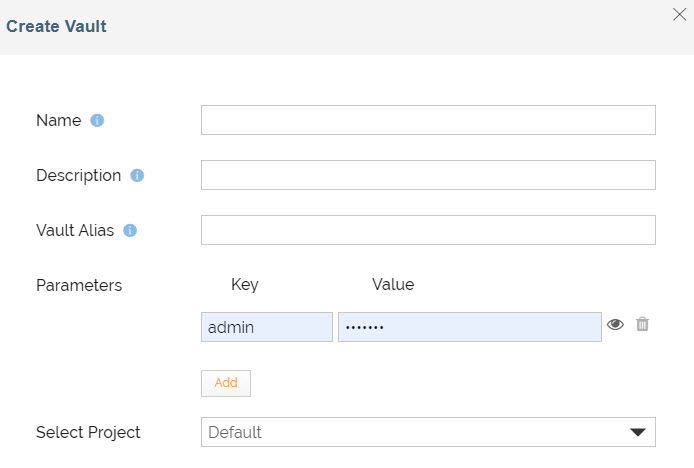Screen dimensions: 694x468
Task: Click into the Description input box
Action: tap(427, 175)
